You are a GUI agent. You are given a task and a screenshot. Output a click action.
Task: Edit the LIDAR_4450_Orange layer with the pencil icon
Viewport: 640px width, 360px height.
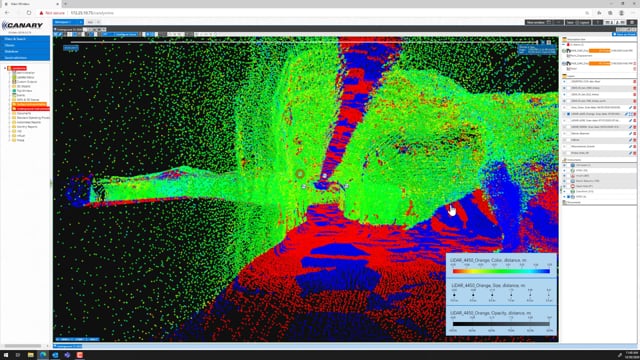pyautogui.click(x=627, y=114)
